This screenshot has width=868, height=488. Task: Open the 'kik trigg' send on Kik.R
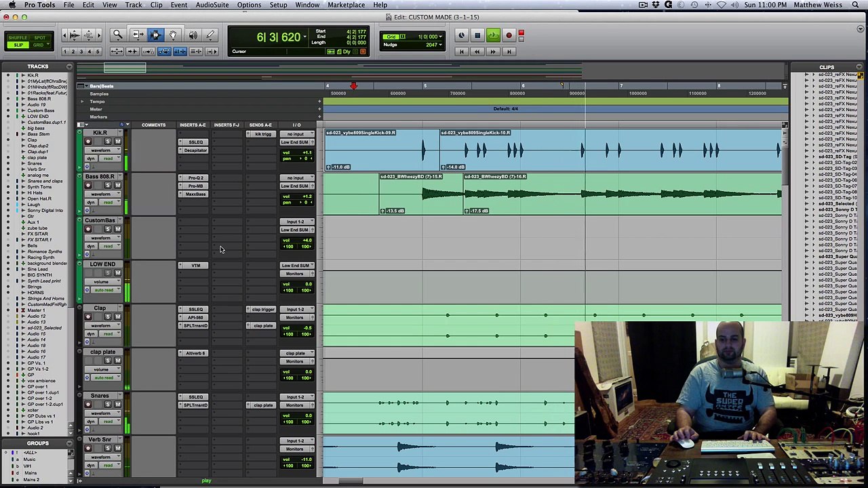[262, 134]
